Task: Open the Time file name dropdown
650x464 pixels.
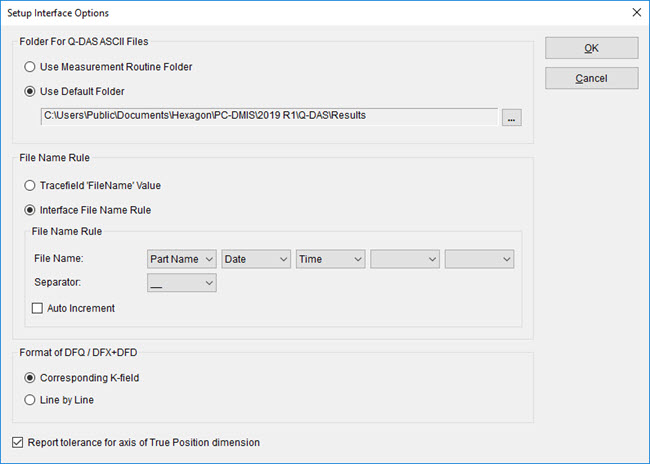Action: pyautogui.click(x=330, y=259)
